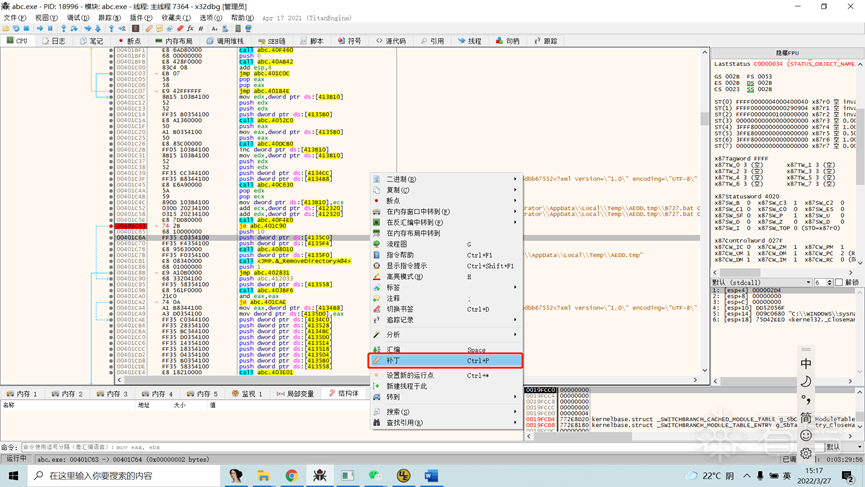865x487 pixels.
Task: Switch to the 内存布局 tab
Action: [x=174, y=41]
